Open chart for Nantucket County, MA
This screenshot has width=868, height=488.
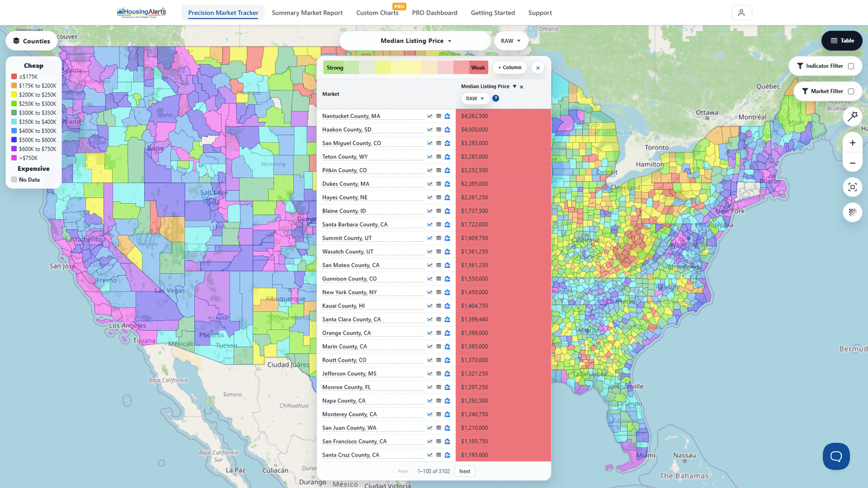[430, 116]
